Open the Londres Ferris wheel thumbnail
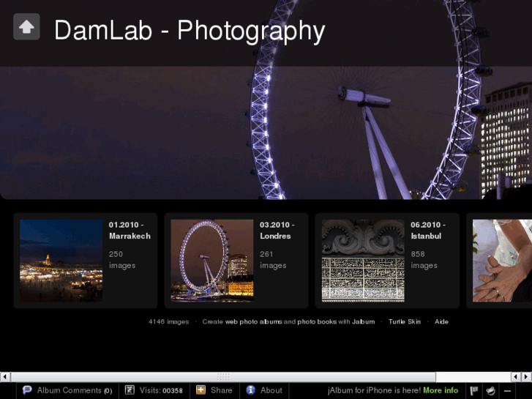 211,261
